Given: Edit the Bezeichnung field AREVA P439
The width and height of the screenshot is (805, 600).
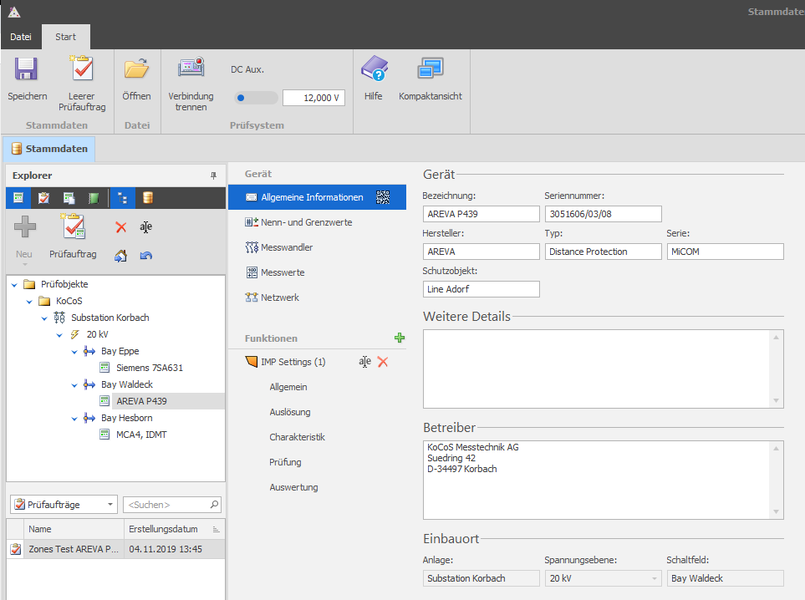Looking at the screenshot, I should pyautogui.click(x=481, y=214).
